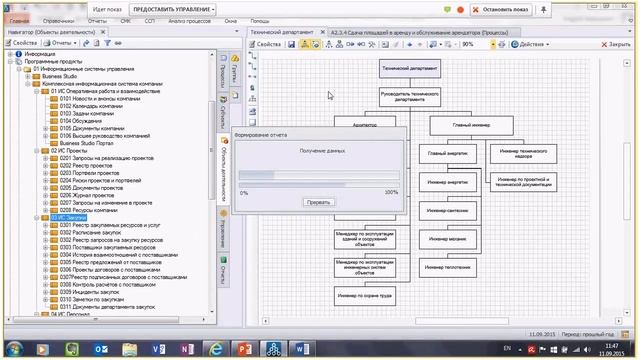Click the filter funnel icon in Navigator
The image size is (640, 360).
point(107,43)
